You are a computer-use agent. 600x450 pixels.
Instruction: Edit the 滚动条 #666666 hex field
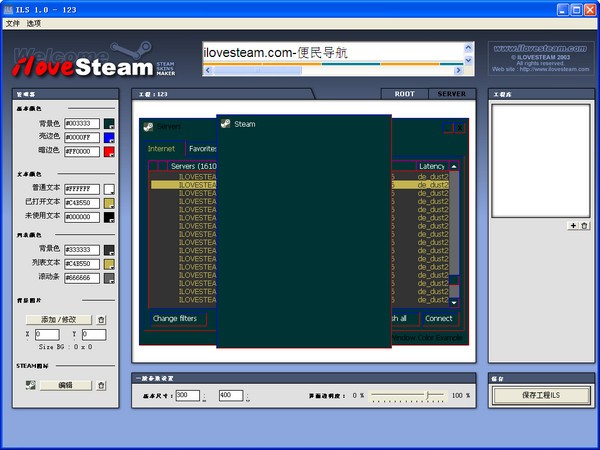pyautogui.click(x=82, y=278)
